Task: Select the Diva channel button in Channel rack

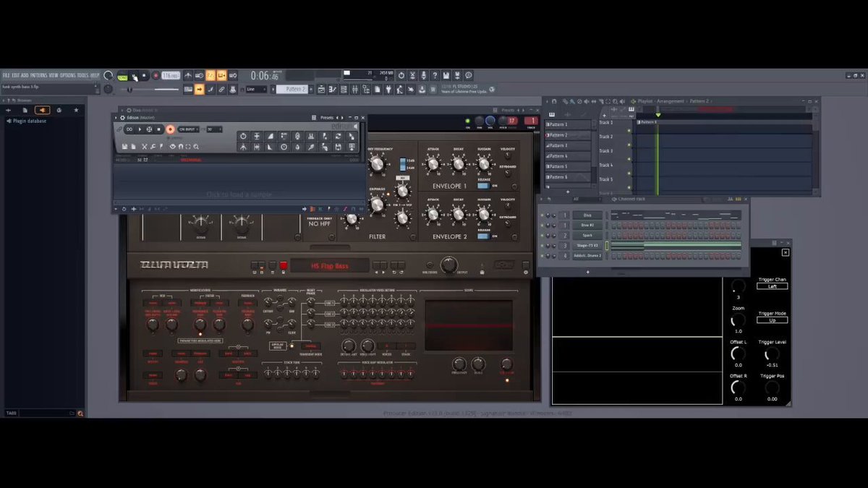Action: pyautogui.click(x=587, y=215)
